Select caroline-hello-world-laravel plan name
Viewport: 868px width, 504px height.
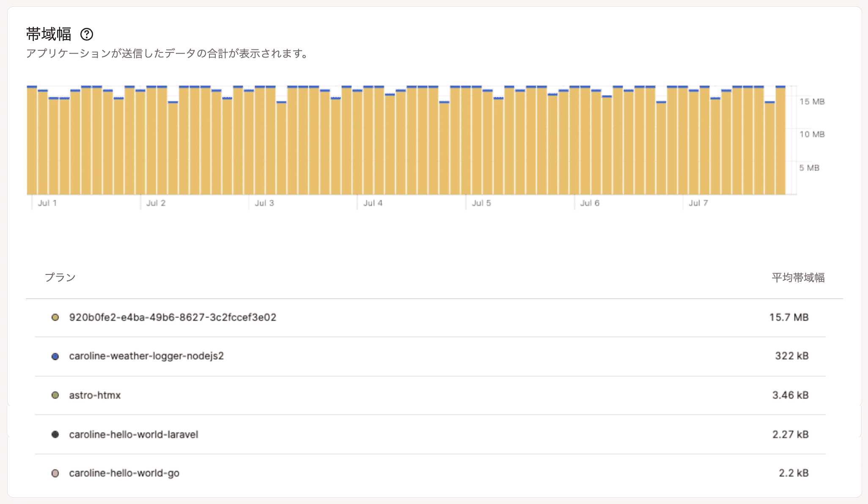134,434
